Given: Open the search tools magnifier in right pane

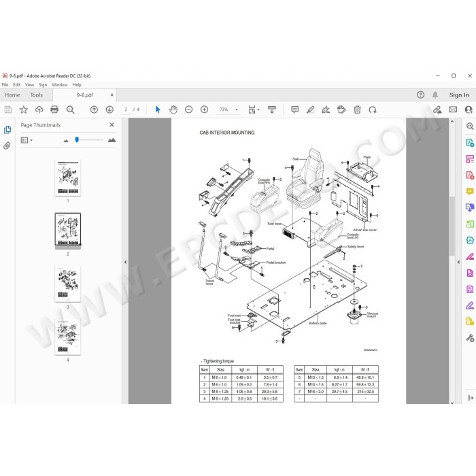Looking at the screenshot, I should pyautogui.click(x=470, y=126).
